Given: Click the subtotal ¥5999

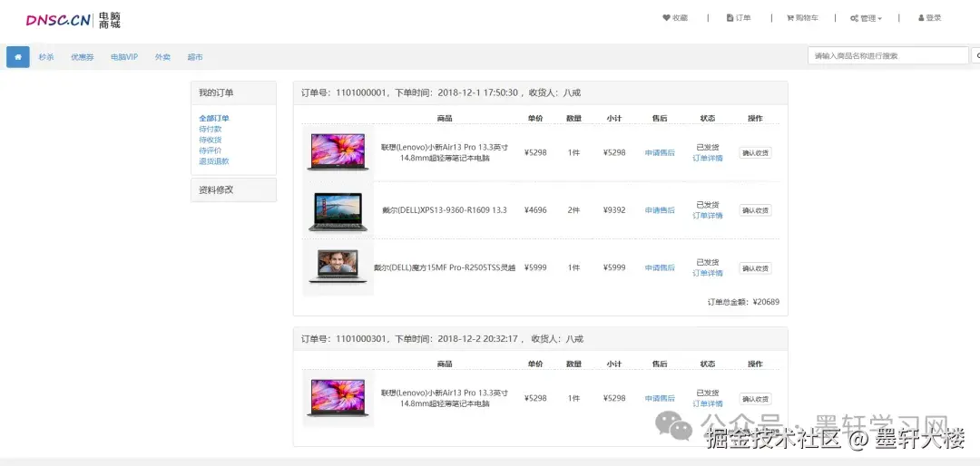Looking at the screenshot, I should pos(614,267).
